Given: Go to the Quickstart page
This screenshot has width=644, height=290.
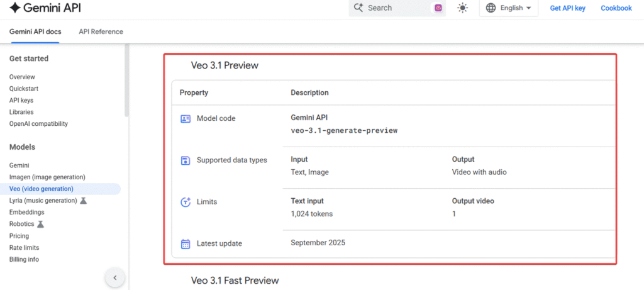Looking at the screenshot, I should coord(24,89).
